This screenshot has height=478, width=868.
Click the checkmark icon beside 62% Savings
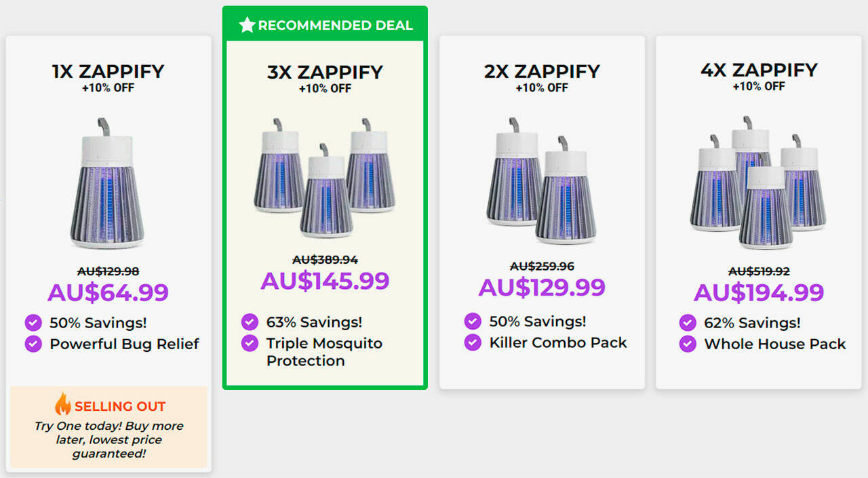click(x=688, y=322)
